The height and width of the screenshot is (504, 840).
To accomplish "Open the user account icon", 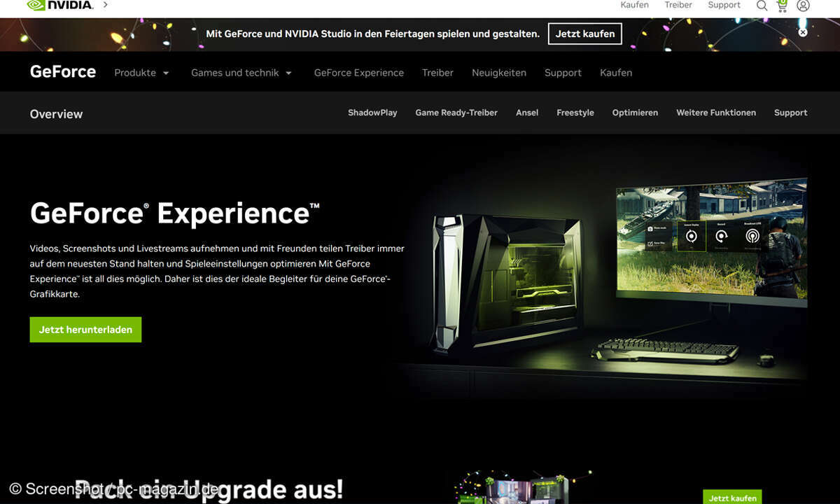I will click(x=803, y=6).
